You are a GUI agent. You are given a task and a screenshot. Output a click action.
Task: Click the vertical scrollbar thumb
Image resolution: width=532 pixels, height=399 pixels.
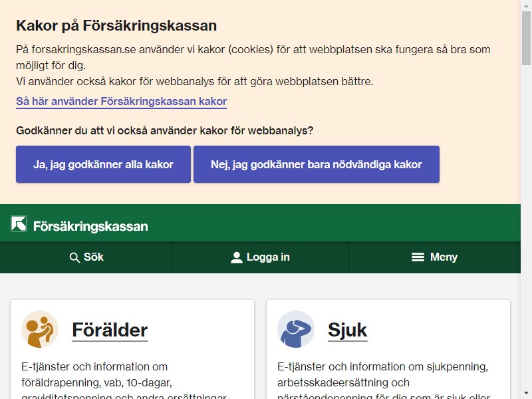(x=526, y=37)
